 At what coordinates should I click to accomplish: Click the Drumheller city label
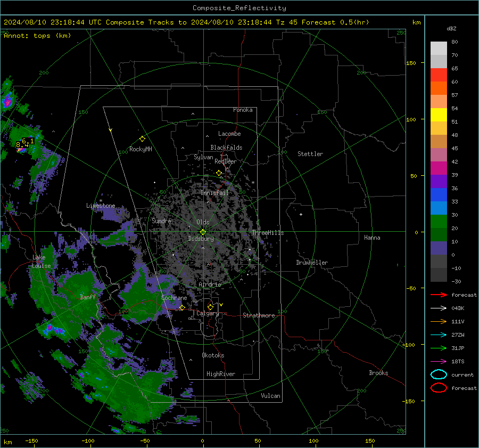[312, 263]
